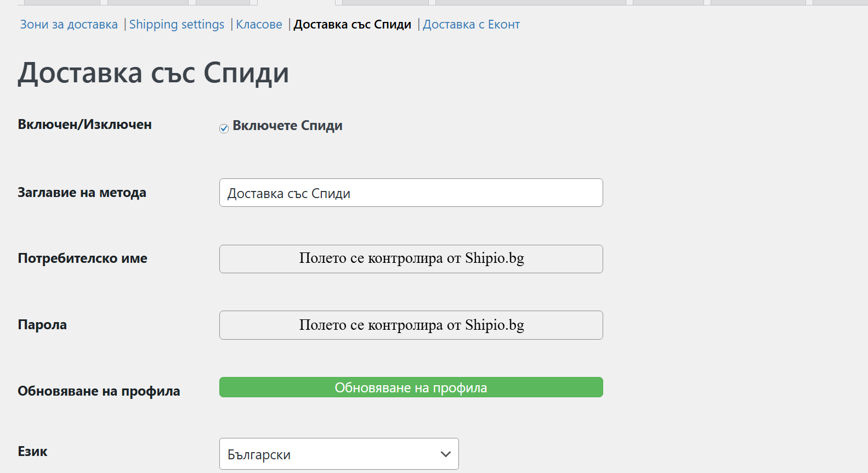Click the Парола label text
Screen dimensions: 868x473
coord(42,325)
